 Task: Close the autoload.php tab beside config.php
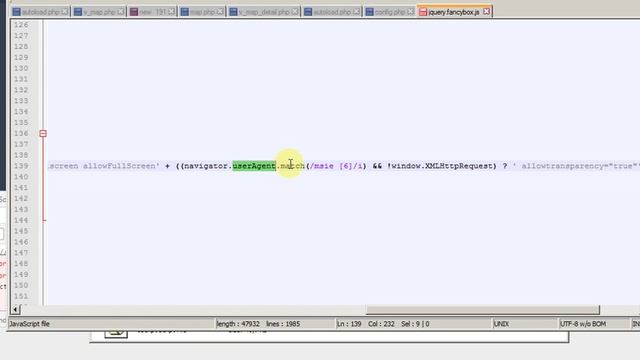click(x=356, y=12)
